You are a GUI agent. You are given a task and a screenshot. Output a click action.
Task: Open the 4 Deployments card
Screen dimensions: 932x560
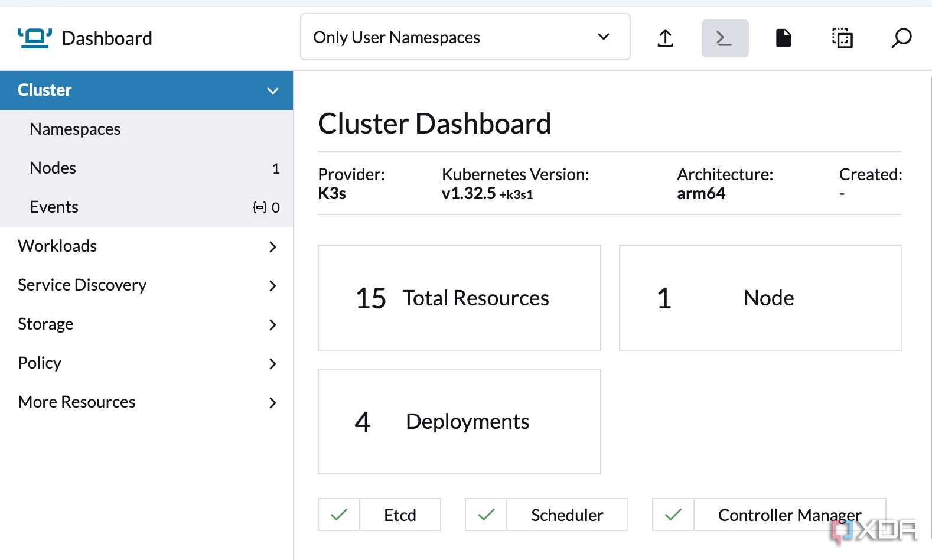point(460,422)
